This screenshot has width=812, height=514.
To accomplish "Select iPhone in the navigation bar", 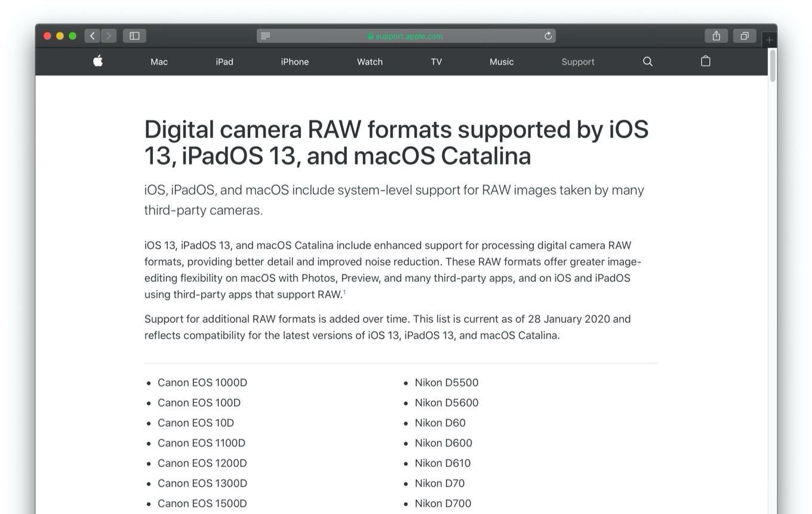I will pos(295,61).
